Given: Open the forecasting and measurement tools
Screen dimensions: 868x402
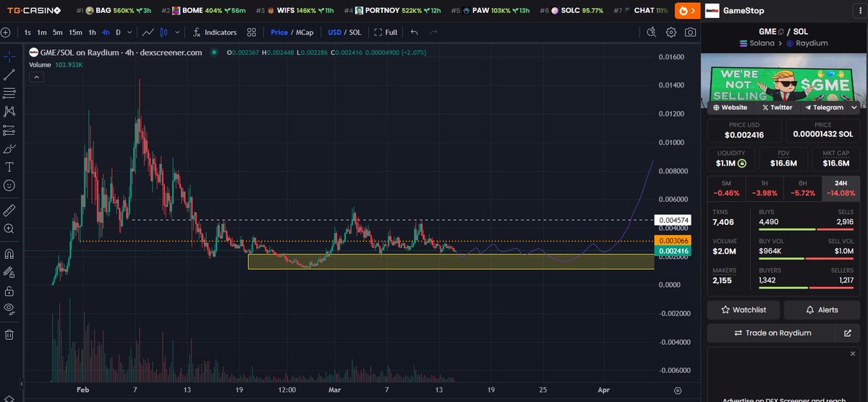Looking at the screenshot, I should click(9, 130).
